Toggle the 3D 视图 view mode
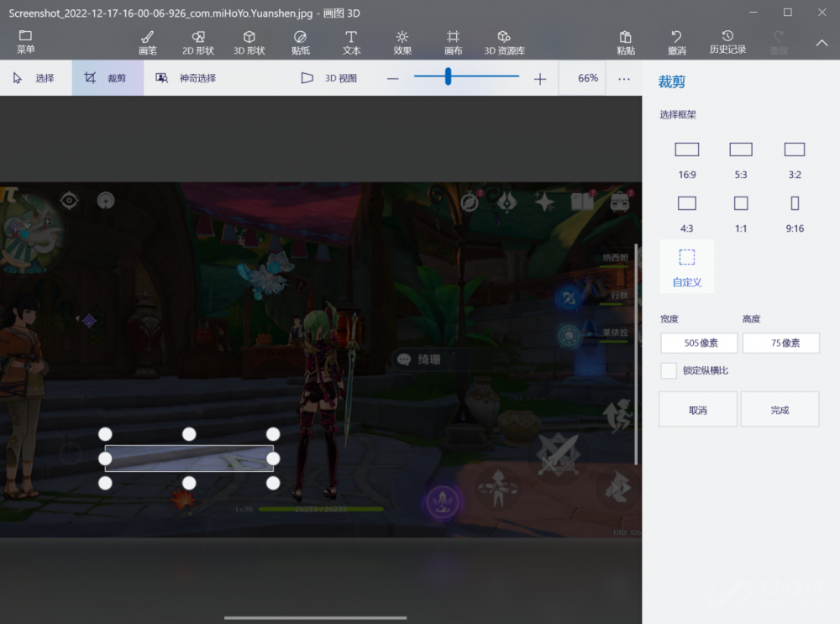This screenshot has width=840, height=624. (329, 78)
